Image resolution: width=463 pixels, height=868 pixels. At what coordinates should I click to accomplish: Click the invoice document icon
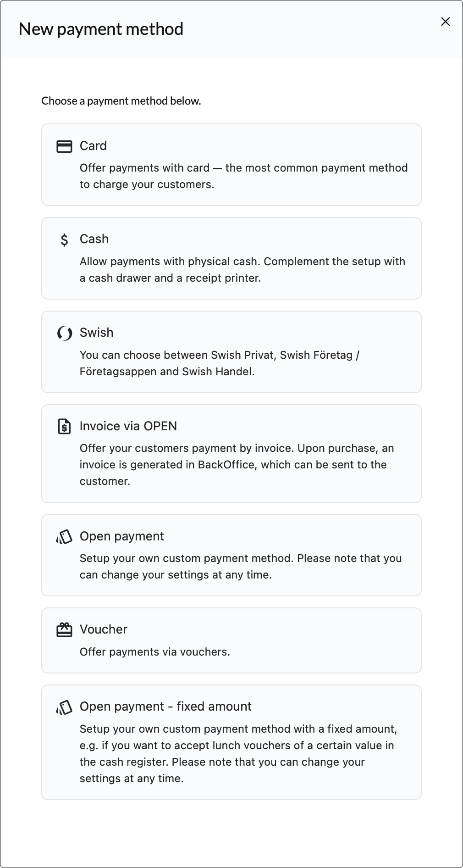(x=64, y=426)
